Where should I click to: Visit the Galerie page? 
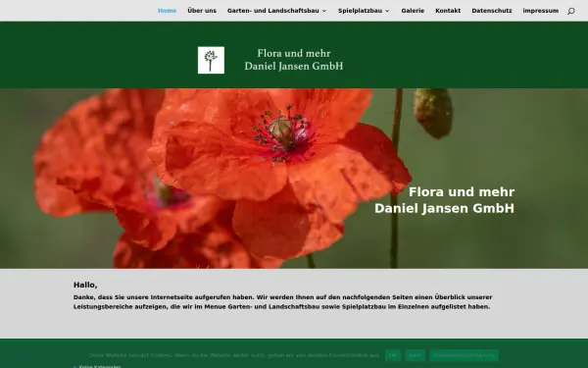pos(413,11)
